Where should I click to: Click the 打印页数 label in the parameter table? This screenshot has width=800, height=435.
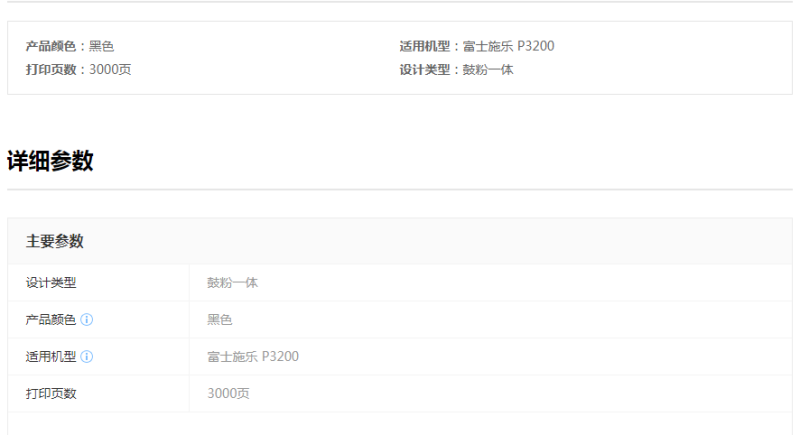tap(51, 393)
